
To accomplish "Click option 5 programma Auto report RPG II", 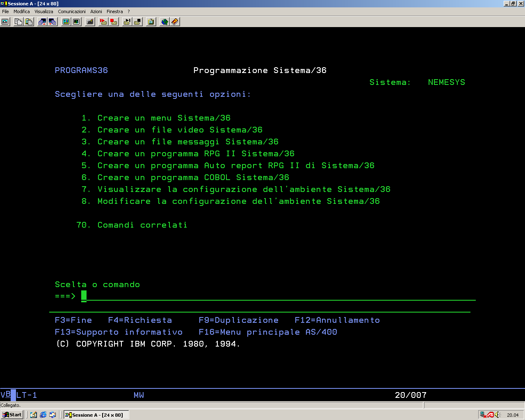I will [228, 166].
